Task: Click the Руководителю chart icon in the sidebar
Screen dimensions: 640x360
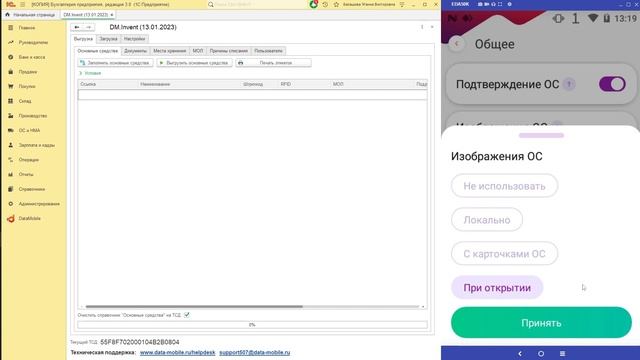Action: 11,42
